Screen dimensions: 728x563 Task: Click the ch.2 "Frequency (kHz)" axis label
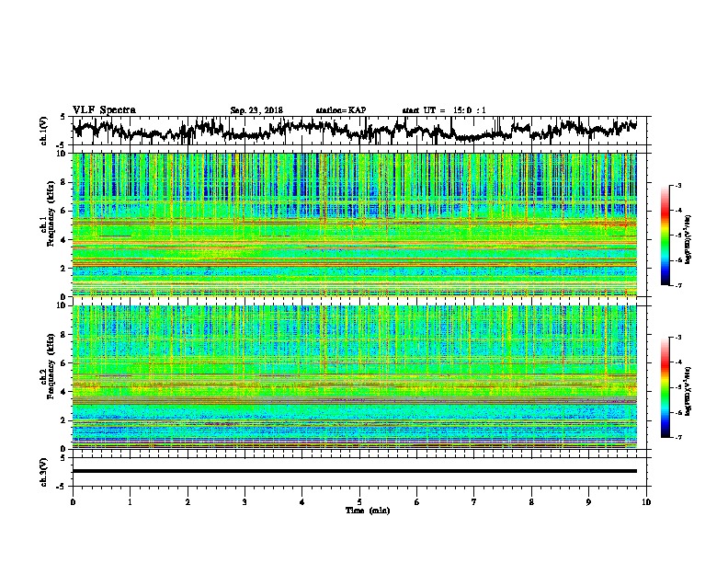[51, 366]
